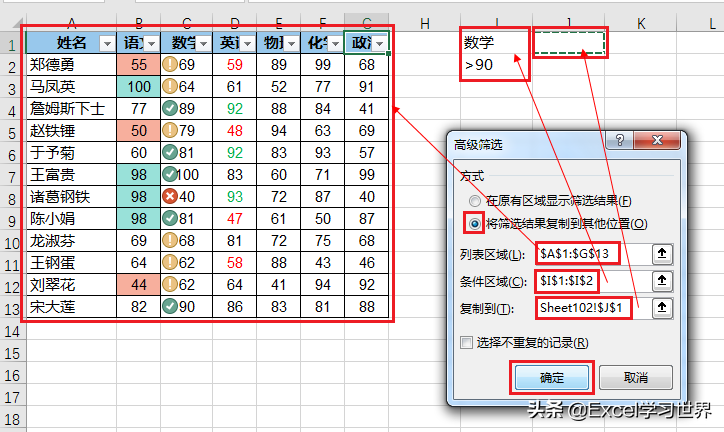Click green check icon in 詹姆斯下士 row

pos(170,108)
